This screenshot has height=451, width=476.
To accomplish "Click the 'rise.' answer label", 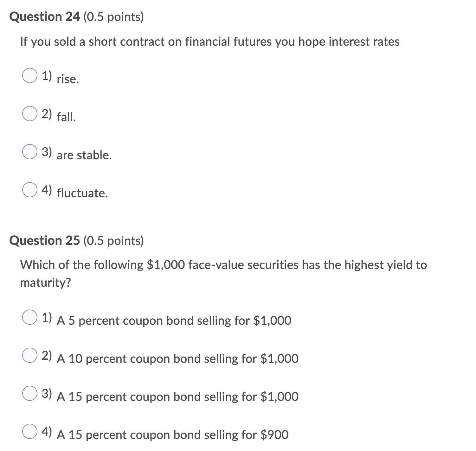I will (67, 79).
